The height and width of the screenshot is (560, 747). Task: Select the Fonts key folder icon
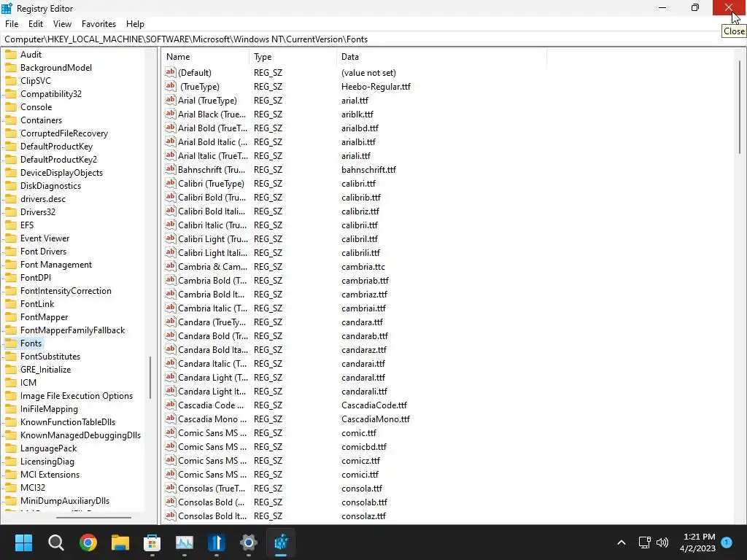click(x=10, y=343)
